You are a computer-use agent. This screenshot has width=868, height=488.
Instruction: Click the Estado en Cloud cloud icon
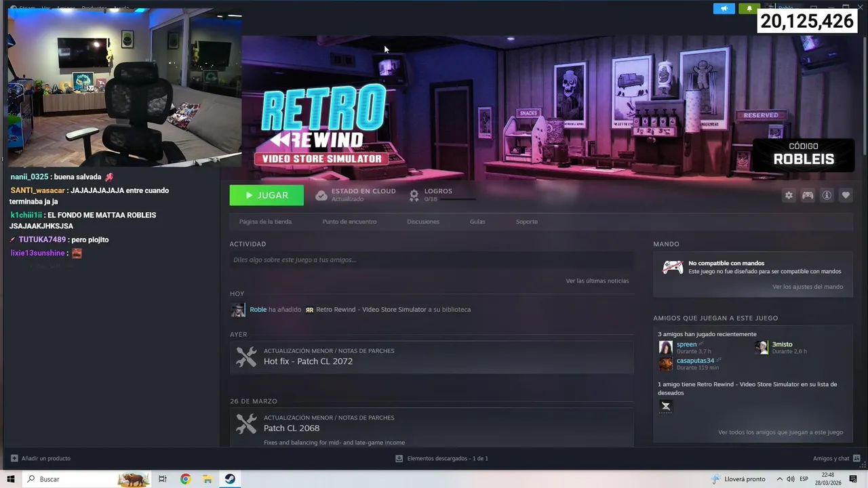click(321, 195)
